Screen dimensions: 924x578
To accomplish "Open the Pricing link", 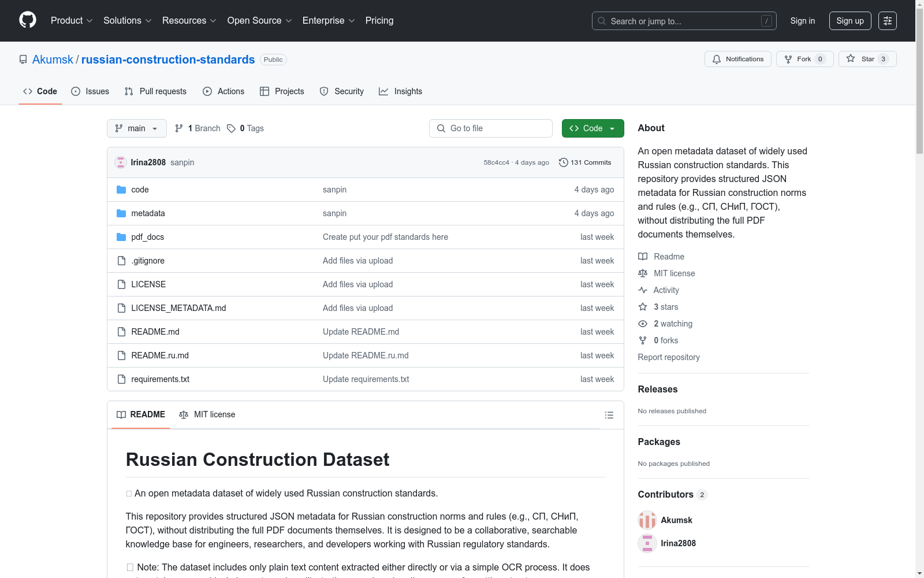I will pyautogui.click(x=379, y=20).
